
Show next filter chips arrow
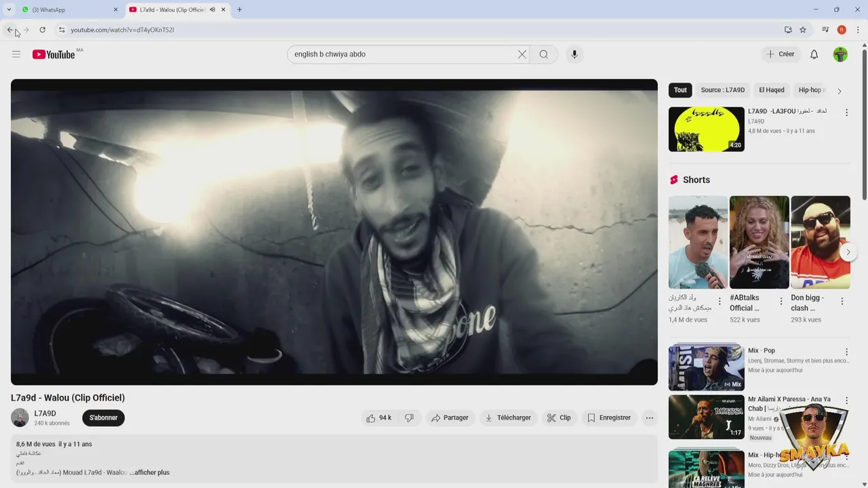[840, 91]
